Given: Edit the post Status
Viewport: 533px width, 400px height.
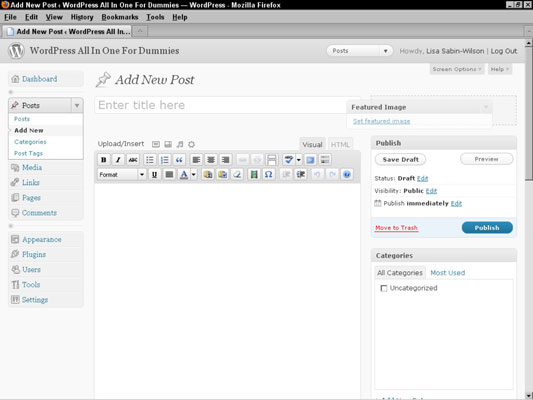Looking at the screenshot, I should (423, 178).
